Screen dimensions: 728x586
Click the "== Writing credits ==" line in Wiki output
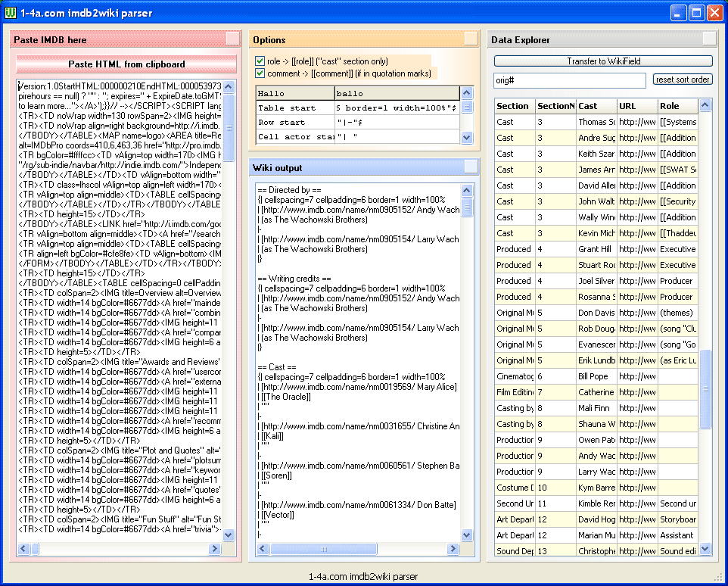(x=294, y=278)
